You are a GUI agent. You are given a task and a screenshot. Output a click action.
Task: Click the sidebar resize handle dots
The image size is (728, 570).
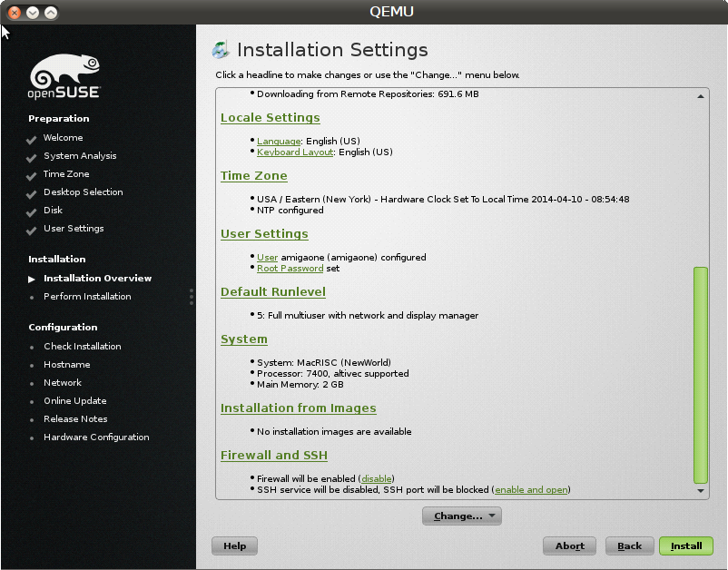tap(191, 297)
